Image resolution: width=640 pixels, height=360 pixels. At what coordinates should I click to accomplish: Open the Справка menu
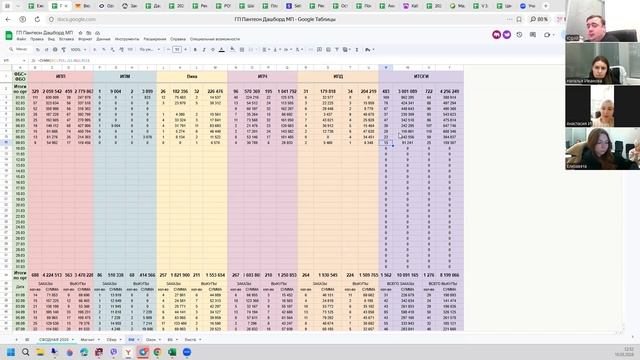click(x=178, y=39)
